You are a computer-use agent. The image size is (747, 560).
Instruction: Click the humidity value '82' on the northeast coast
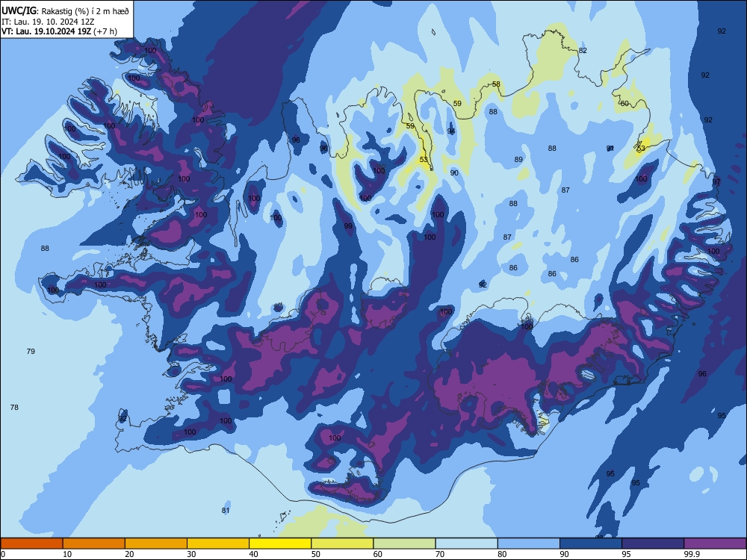coord(583,51)
